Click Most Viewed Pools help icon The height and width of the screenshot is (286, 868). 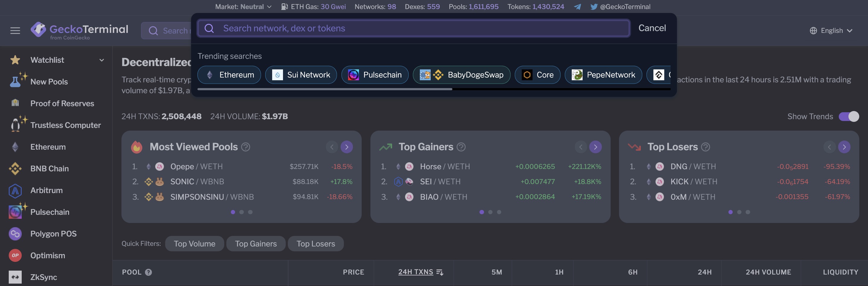pos(246,147)
